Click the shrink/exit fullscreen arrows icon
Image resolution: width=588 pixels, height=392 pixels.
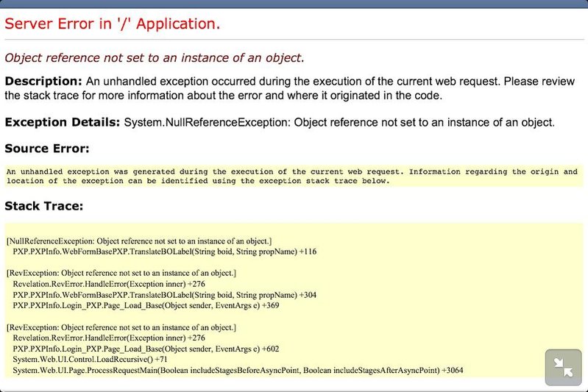coord(563,367)
